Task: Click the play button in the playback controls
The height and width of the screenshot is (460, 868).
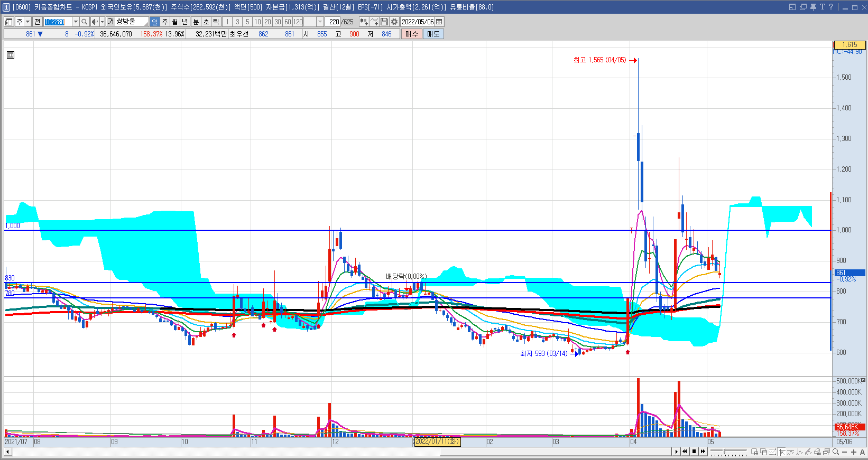Action: pos(676,452)
